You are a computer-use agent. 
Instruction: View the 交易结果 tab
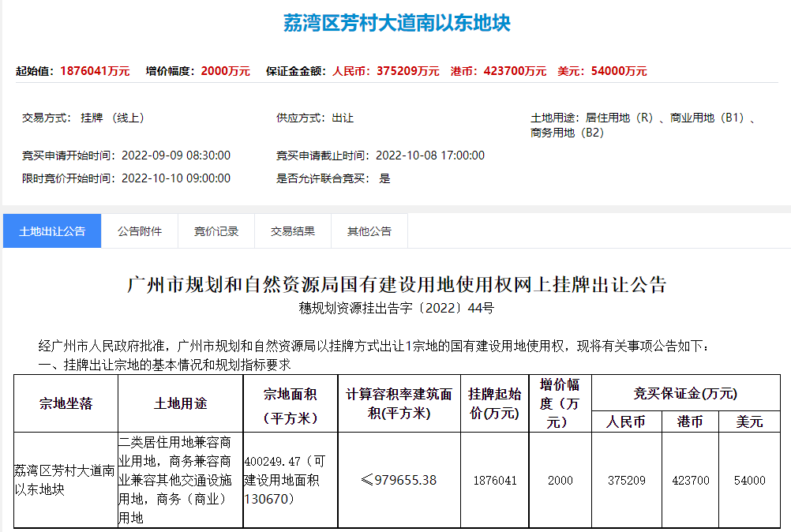click(293, 231)
